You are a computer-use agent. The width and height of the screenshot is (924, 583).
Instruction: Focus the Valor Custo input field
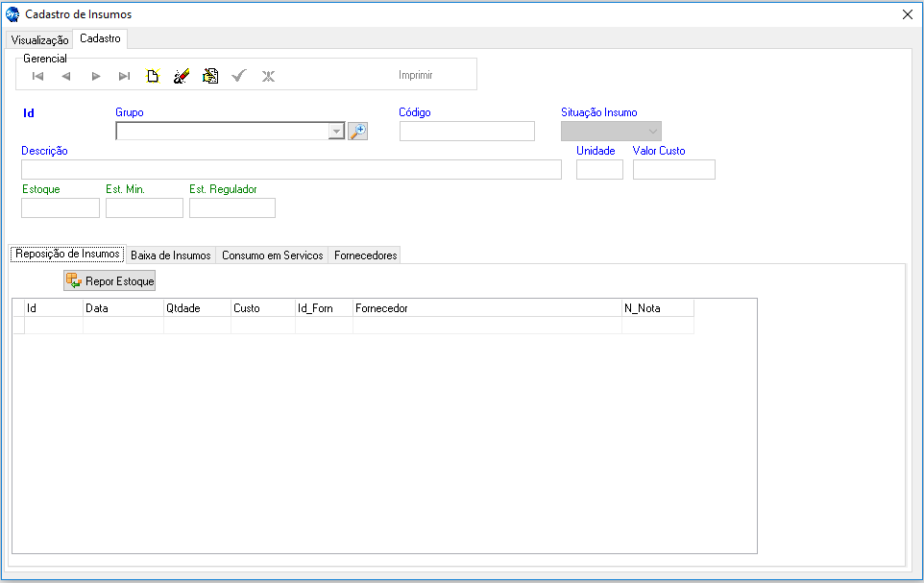(673, 170)
